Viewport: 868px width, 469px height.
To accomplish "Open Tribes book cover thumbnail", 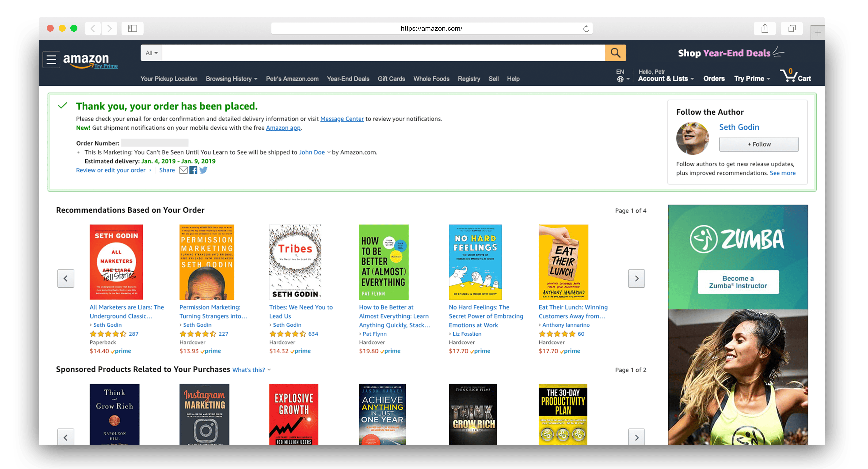I will pyautogui.click(x=295, y=262).
